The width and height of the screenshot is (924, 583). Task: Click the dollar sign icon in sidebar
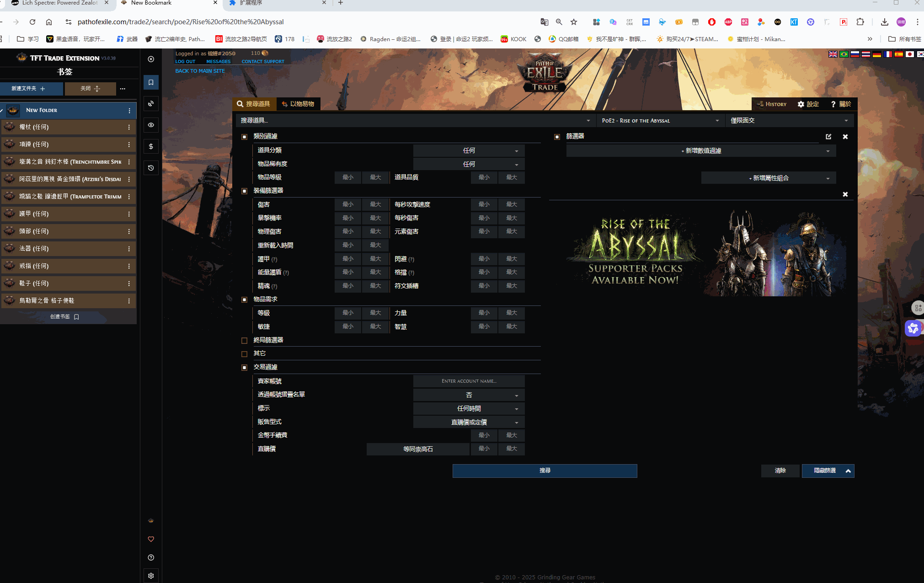click(151, 146)
